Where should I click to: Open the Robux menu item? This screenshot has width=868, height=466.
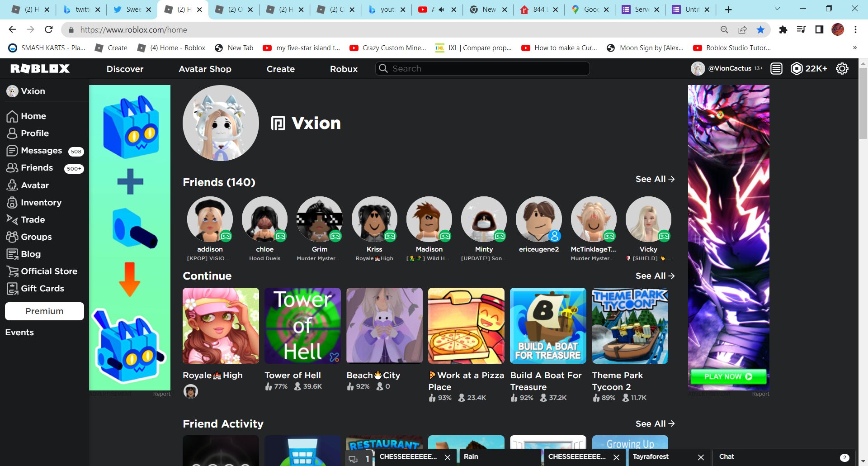tap(344, 69)
